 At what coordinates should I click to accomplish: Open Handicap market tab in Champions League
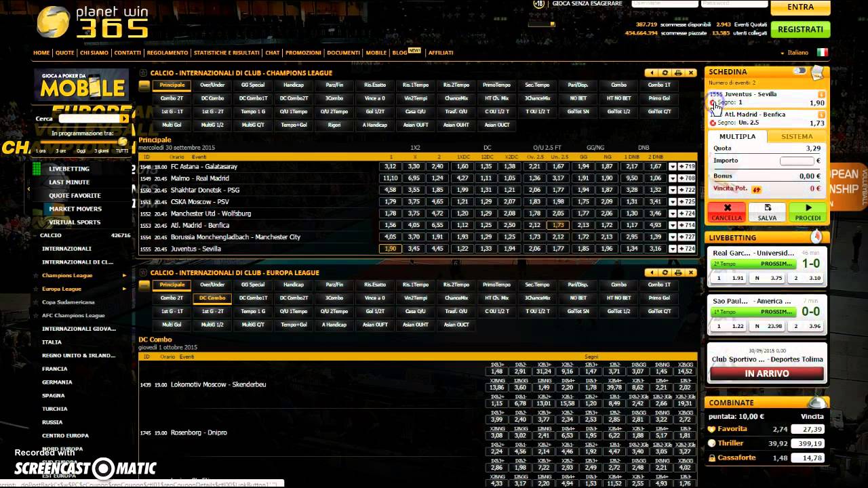294,85
